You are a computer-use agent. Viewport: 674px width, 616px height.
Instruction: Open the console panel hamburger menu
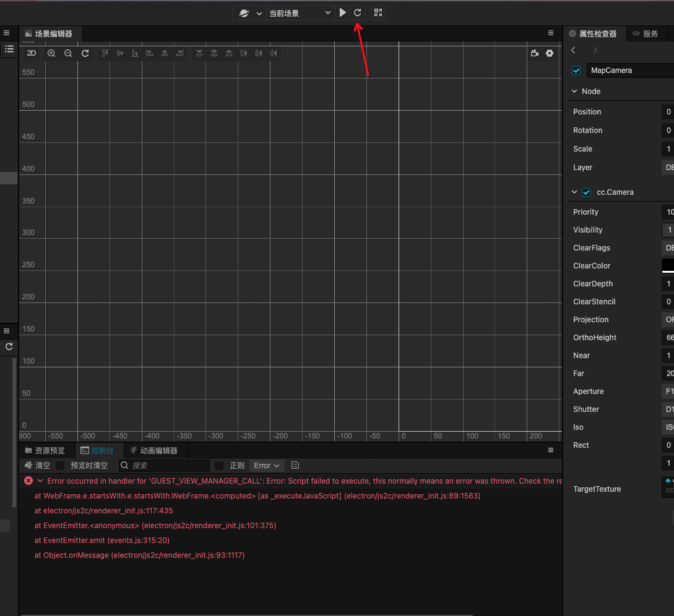click(551, 450)
